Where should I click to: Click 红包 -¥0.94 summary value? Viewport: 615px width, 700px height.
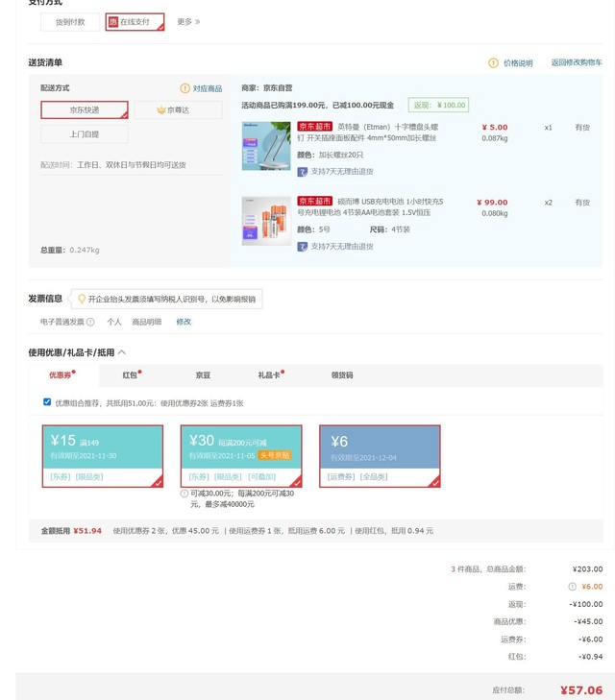[x=590, y=657]
